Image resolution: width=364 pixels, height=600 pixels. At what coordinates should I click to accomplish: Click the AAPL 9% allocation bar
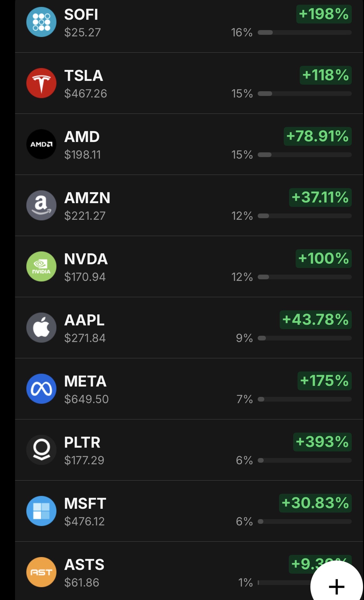(304, 338)
